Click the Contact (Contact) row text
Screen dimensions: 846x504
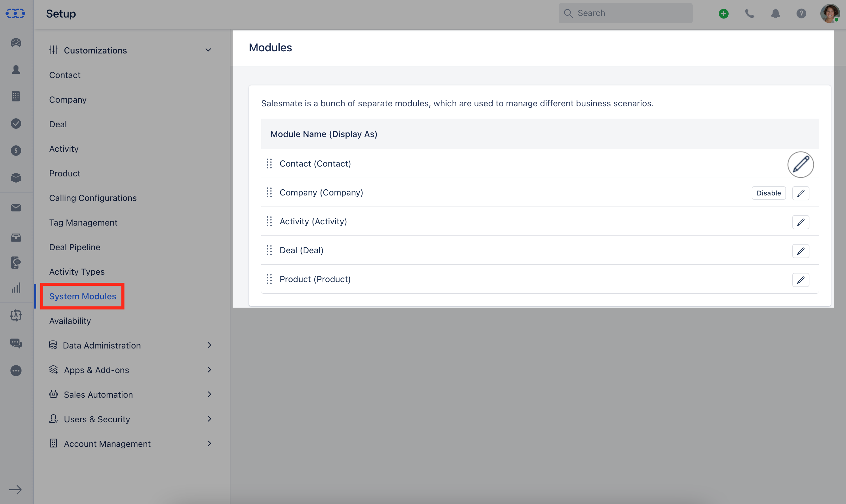[315, 163]
